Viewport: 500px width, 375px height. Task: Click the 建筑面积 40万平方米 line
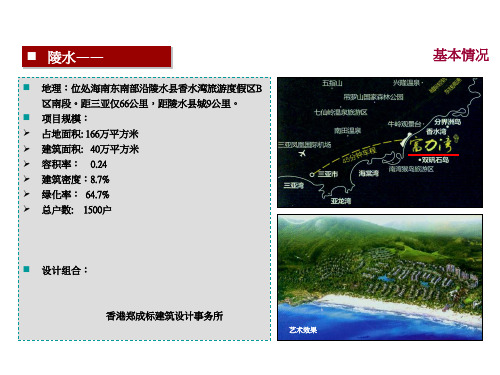tap(90, 149)
